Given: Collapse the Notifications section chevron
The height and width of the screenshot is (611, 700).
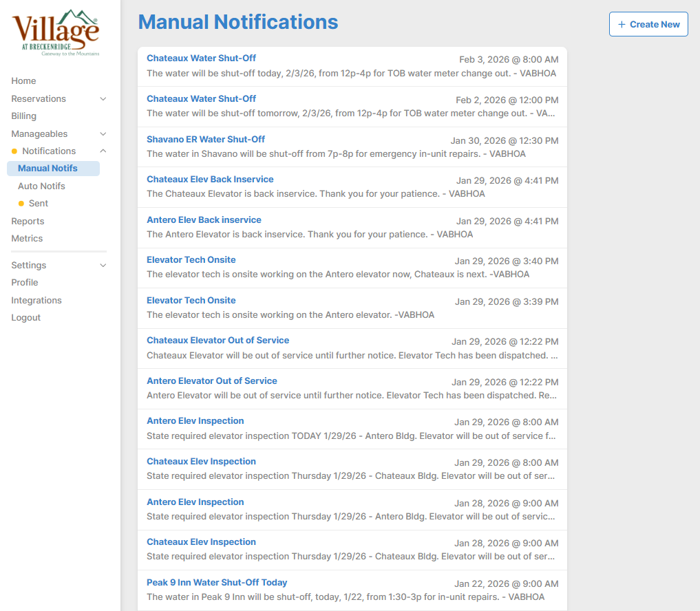Looking at the screenshot, I should click(103, 151).
